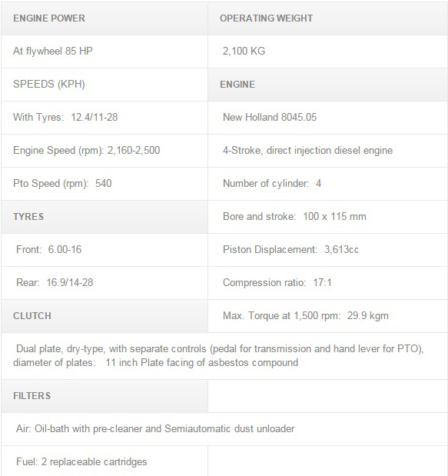Click the ENGINE POWER header cell
The image size is (448, 476).
point(105,18)
